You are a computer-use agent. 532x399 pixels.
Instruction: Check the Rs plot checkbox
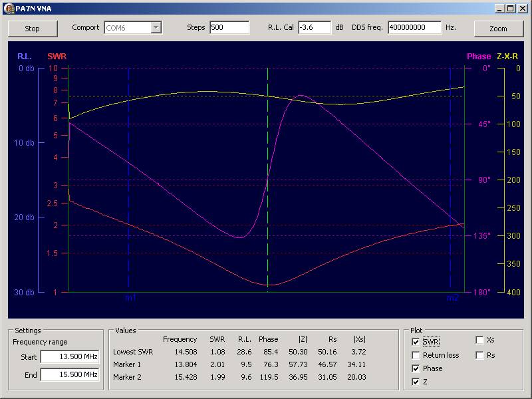pyautogui.click(x=479, y=355)
